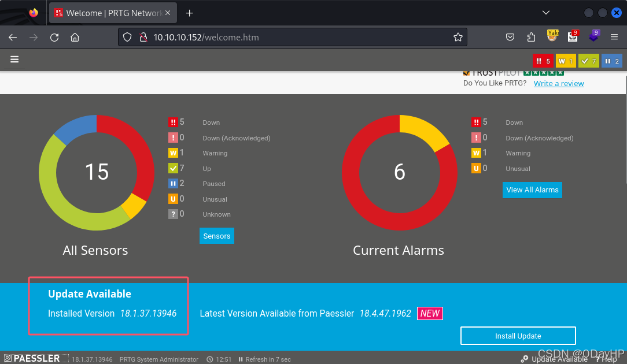Click the Down icon in All Sensors legend
627x364 pixels.
173,122
